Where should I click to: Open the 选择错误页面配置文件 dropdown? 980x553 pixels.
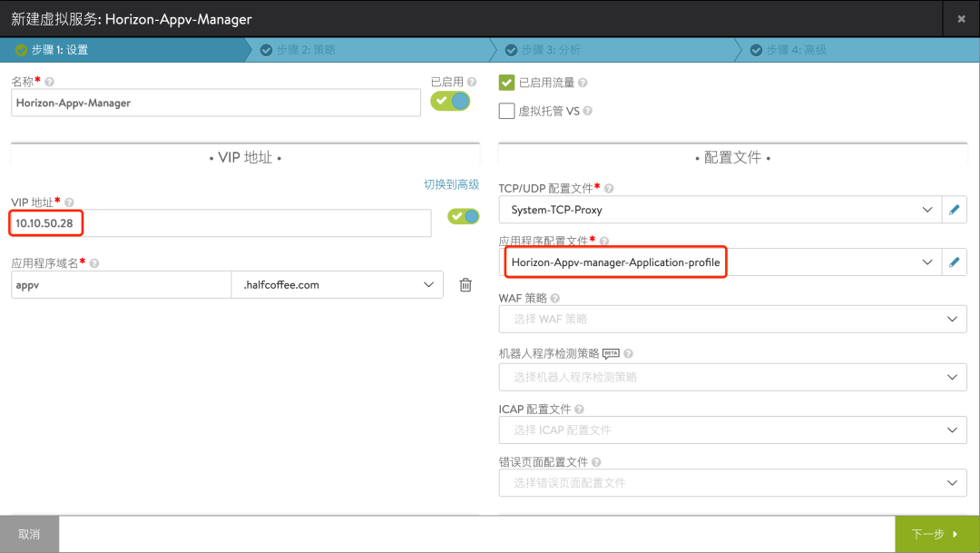(732, 483)
